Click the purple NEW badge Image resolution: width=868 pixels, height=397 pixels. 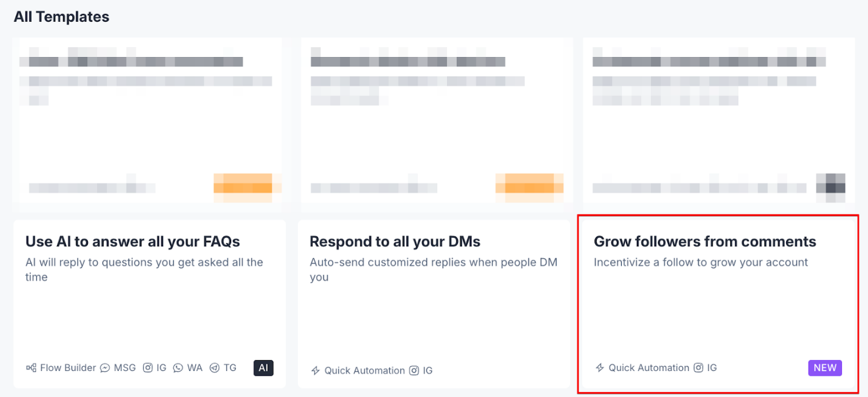[825, 368]
